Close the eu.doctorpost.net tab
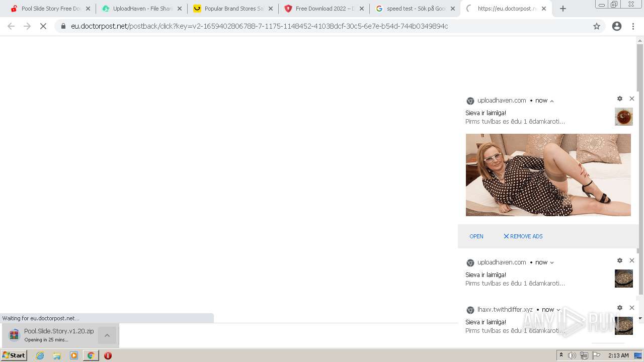 click(544, 9)
